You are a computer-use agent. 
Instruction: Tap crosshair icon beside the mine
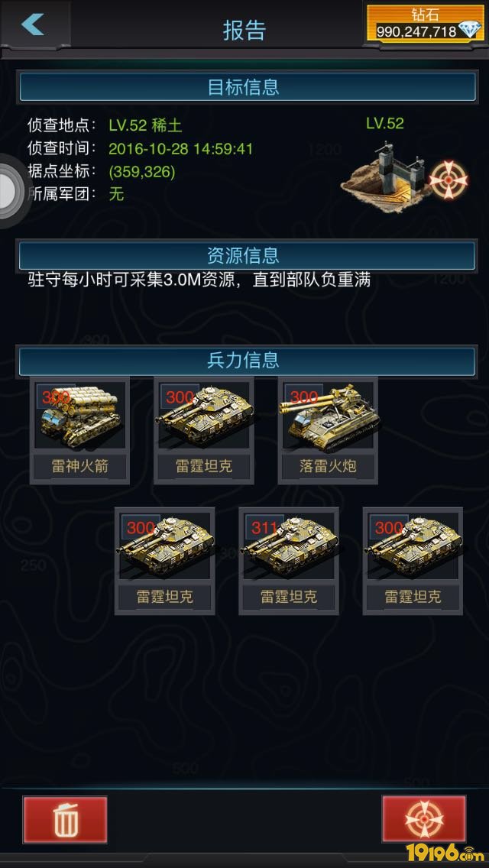449,180
